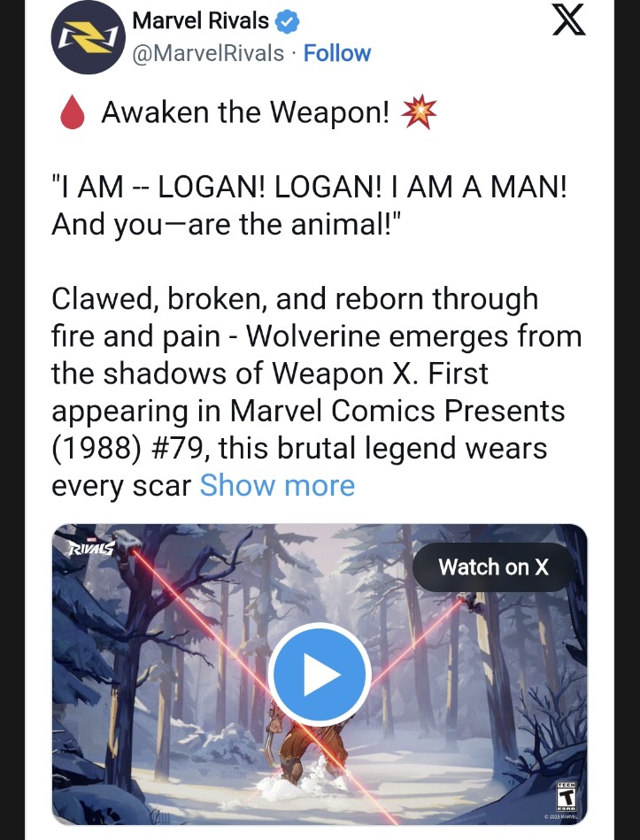Play the Wolverine video

tap(320, 674)
